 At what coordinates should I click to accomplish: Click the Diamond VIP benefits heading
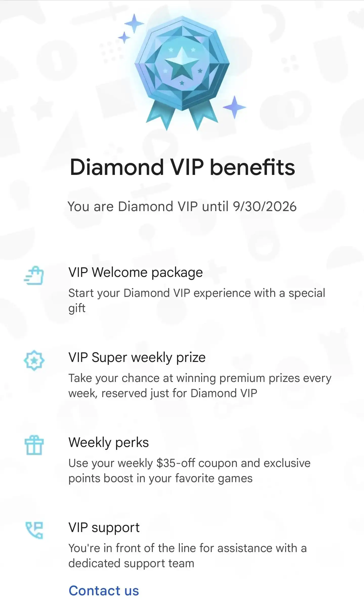182,167
